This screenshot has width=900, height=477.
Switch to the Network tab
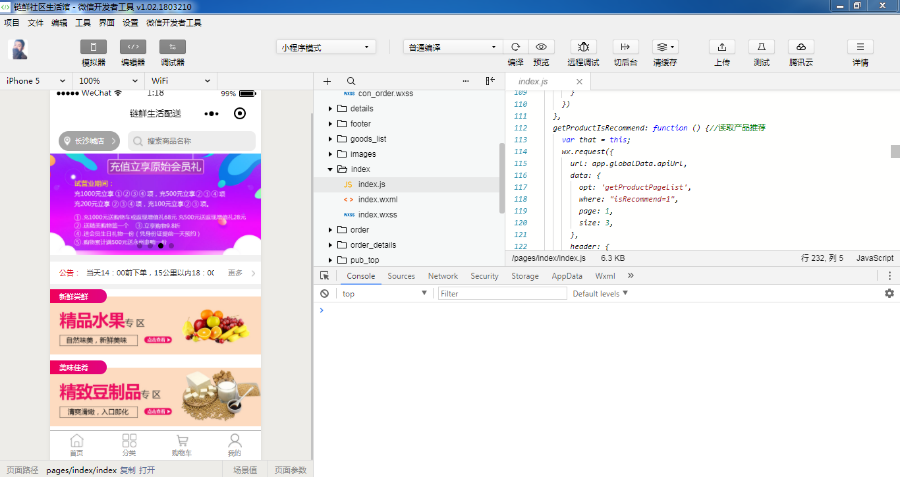click(442, 276)
